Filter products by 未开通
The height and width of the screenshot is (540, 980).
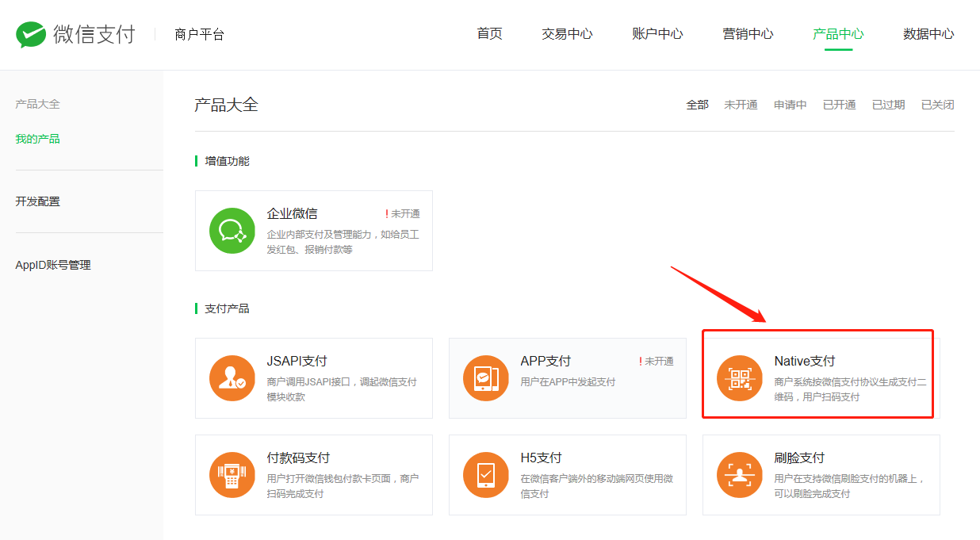(x=741, y=105)
